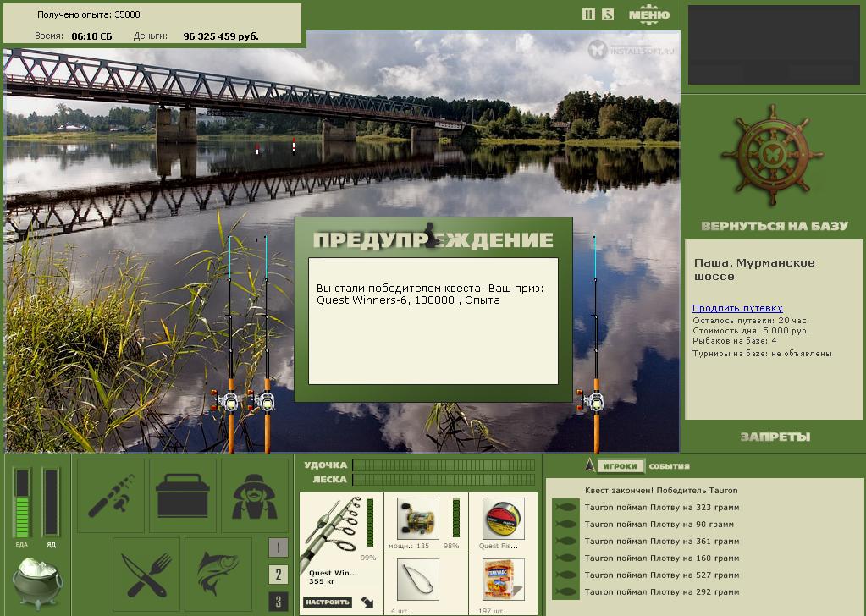Viewport: 866px width, 616px height.
Task: Click the УДОЧКА tension bar
Action: (444, 465)
